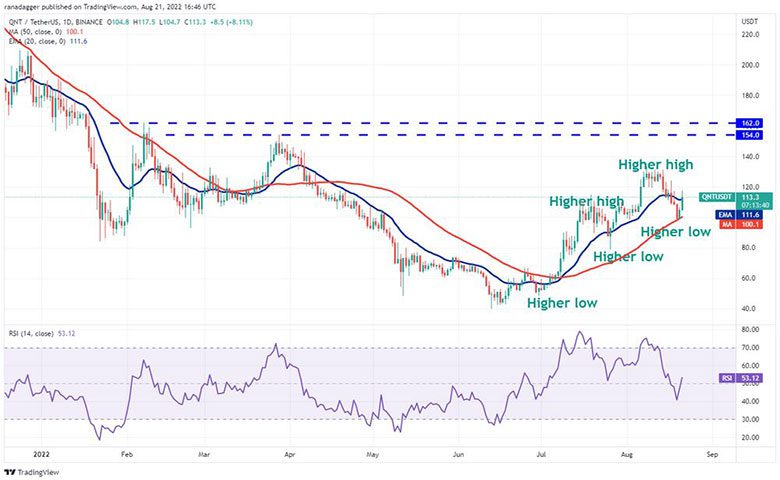The width and height of the screenshot is (780, 480).
Task: Click the Apr date on time axis
Action: click(290, 455)
